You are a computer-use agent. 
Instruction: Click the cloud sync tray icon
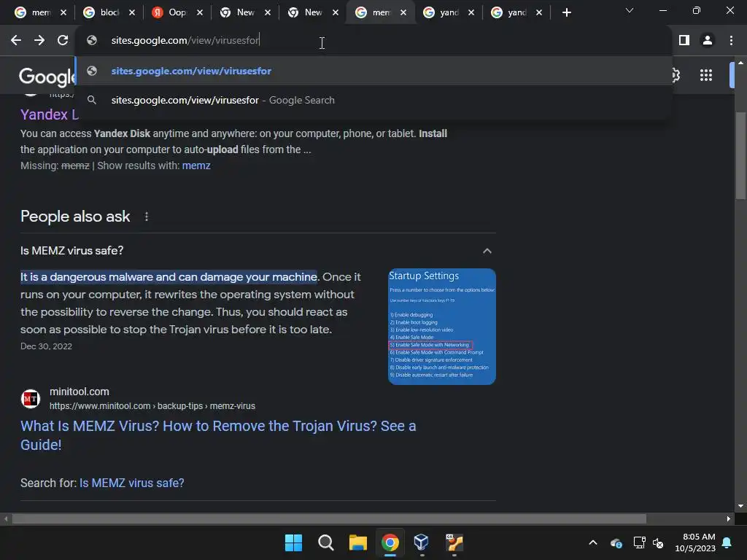coord(616,542)
